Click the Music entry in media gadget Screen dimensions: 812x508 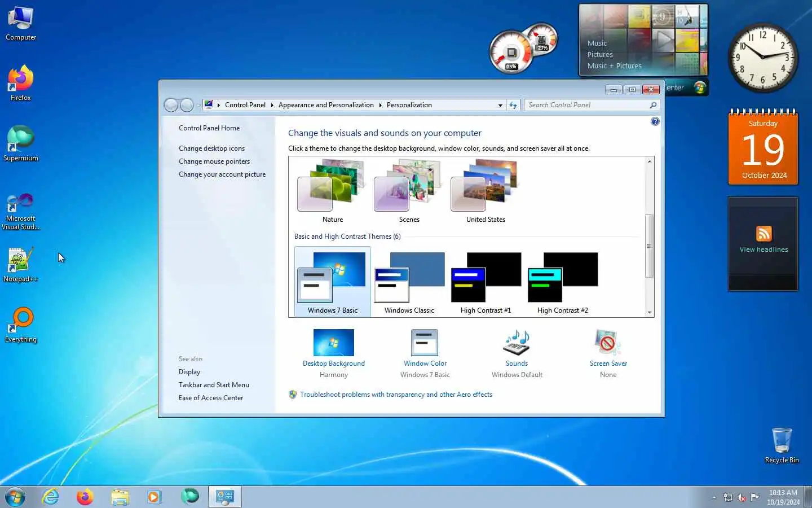pyautogui.click(x=597, y=43)
